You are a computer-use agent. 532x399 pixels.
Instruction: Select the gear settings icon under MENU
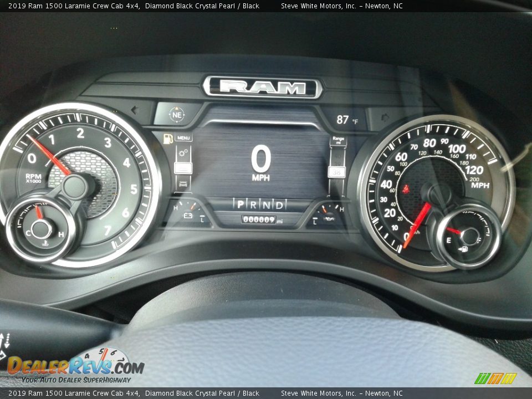point(183,152)
